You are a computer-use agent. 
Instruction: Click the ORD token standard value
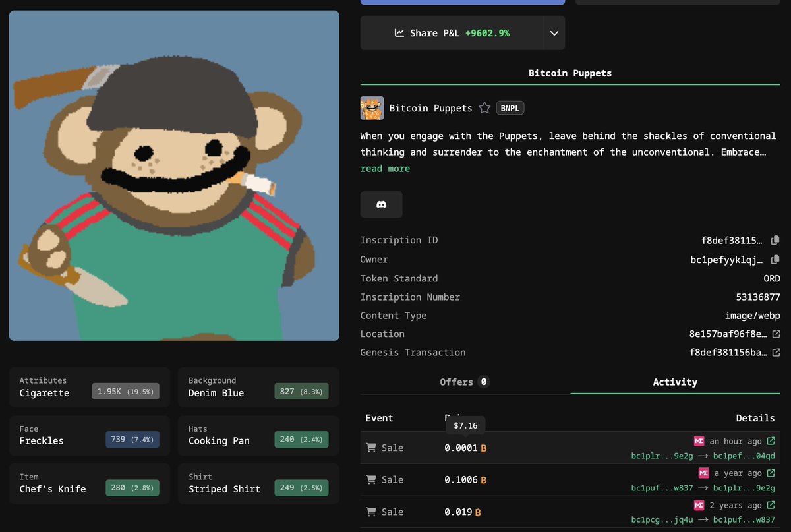point(772,278)
